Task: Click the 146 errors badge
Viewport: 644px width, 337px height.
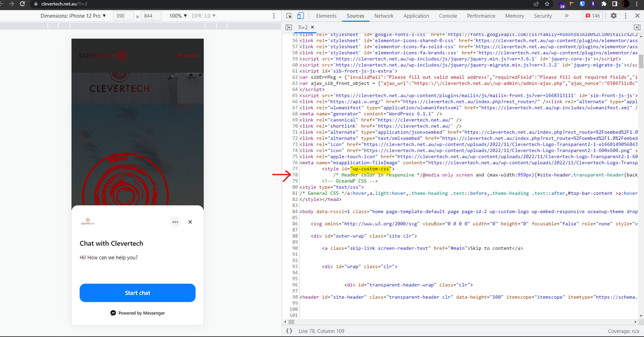Action: [593, 16]
